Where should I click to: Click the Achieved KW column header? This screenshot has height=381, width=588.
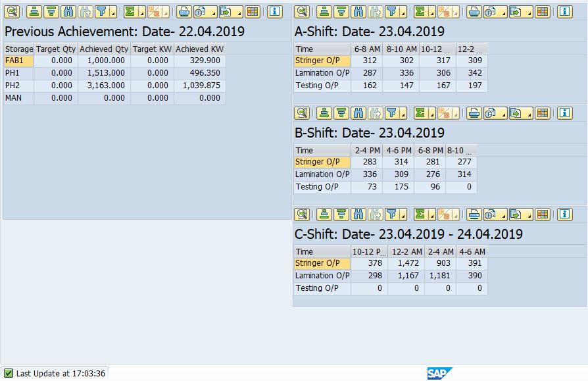click(199, 49)
